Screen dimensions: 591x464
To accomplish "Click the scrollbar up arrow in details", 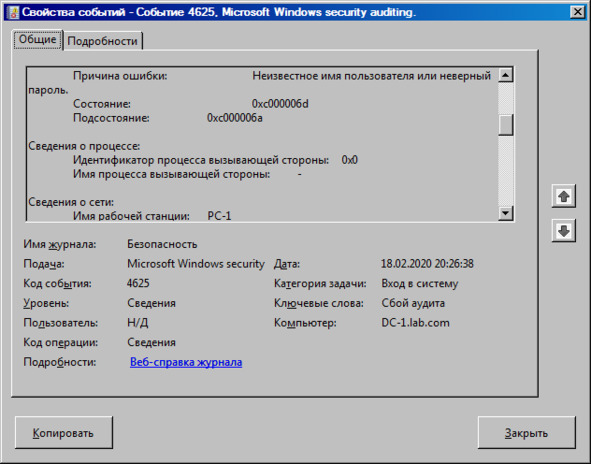I will (505, 75).
